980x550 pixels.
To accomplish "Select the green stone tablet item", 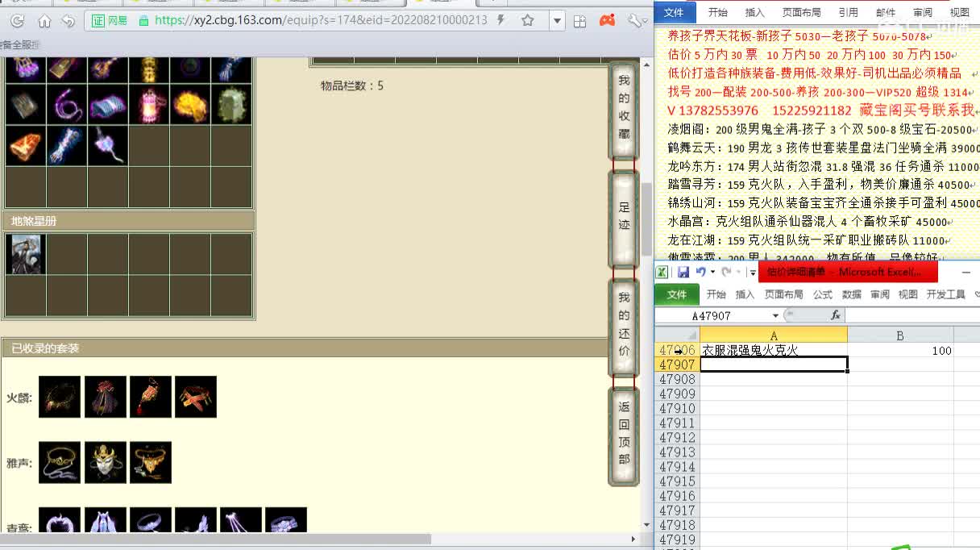I will click(231, 104).
